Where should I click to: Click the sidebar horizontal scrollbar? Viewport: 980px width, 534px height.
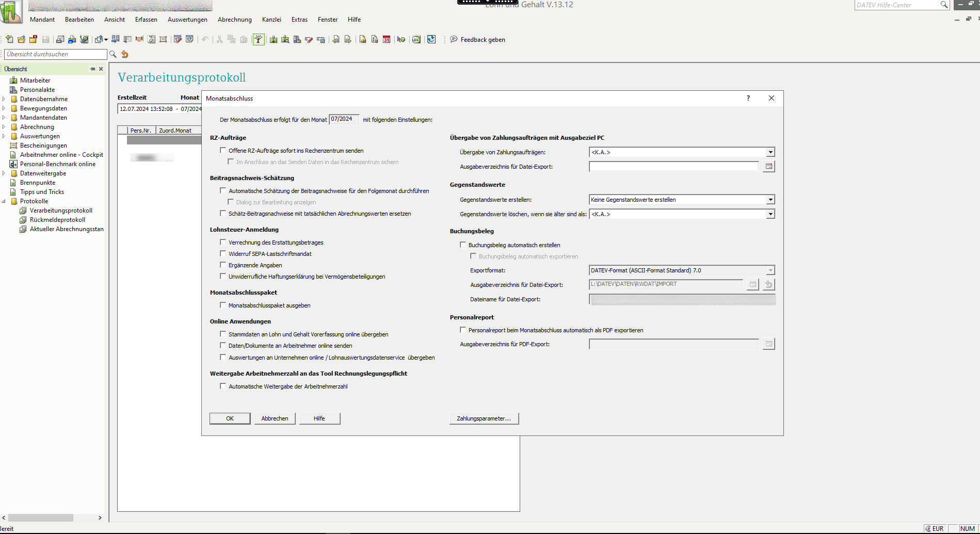point(40,517)
